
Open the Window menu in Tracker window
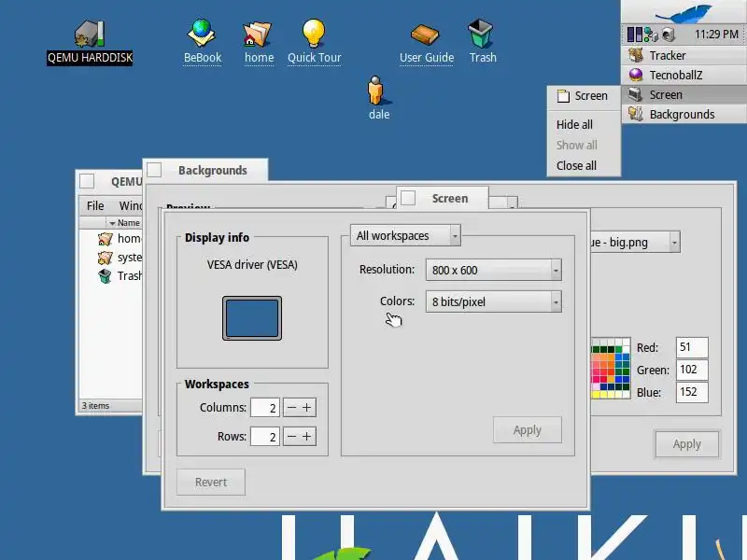point(130,205)
